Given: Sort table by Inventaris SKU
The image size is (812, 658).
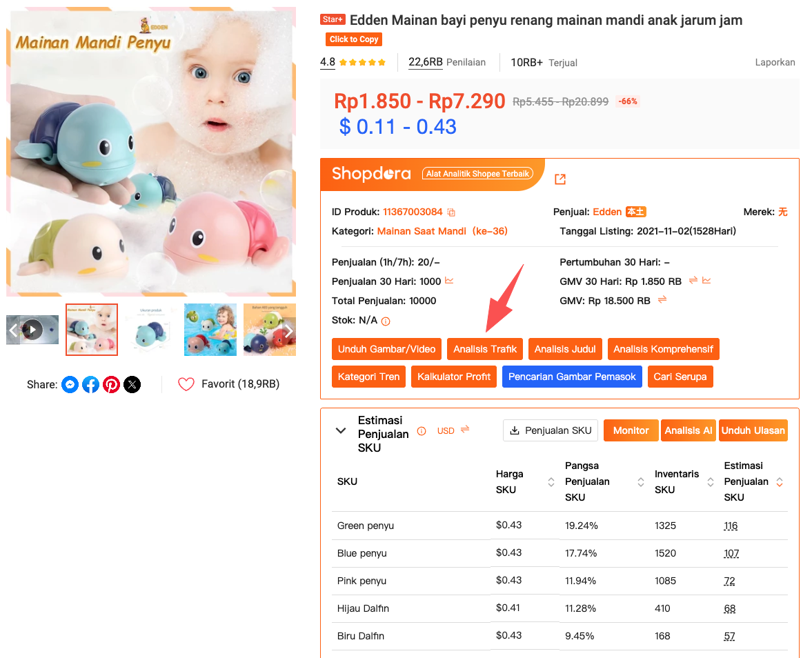Looking at the screenshot, I should [x=711, y=482].
